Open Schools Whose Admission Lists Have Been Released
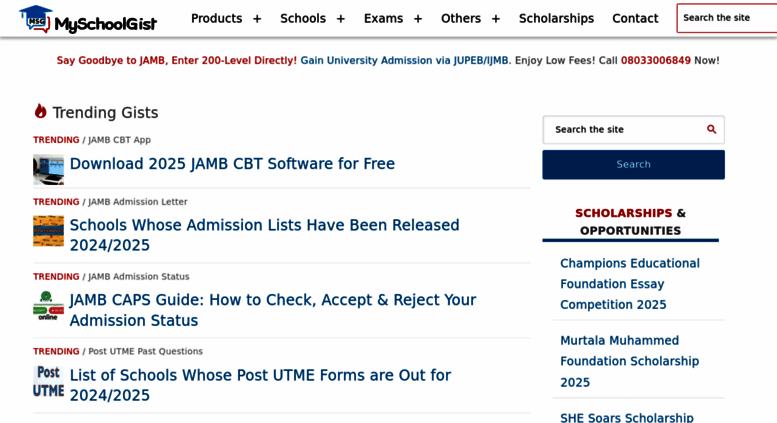Image resolution: width=777 pixels, height=423 pixels. pos(264,235)
